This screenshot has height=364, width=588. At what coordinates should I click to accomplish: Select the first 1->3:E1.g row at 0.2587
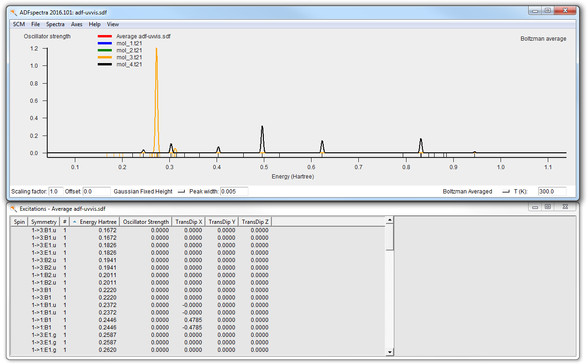141,335
